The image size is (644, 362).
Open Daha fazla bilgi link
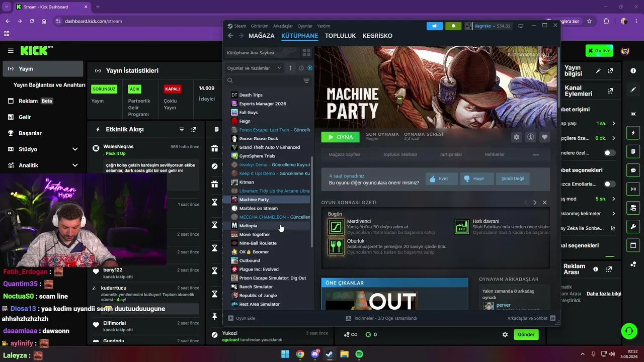604,294
